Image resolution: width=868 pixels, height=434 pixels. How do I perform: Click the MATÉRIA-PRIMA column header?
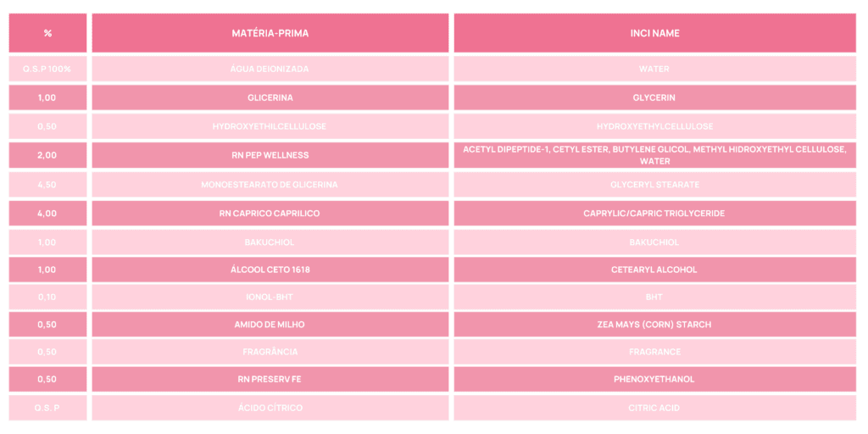tap(270, 33)
